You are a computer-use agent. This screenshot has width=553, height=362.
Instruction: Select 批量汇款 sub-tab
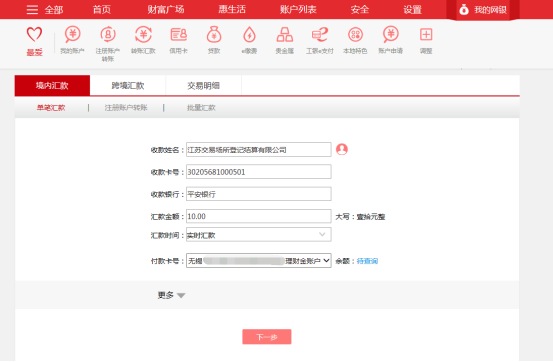[x=201, y=108]
